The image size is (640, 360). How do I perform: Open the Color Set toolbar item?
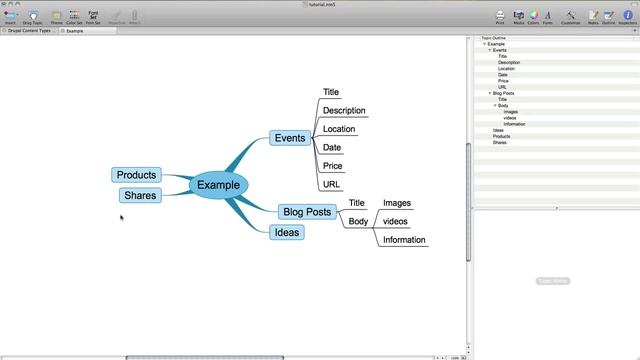74,16
